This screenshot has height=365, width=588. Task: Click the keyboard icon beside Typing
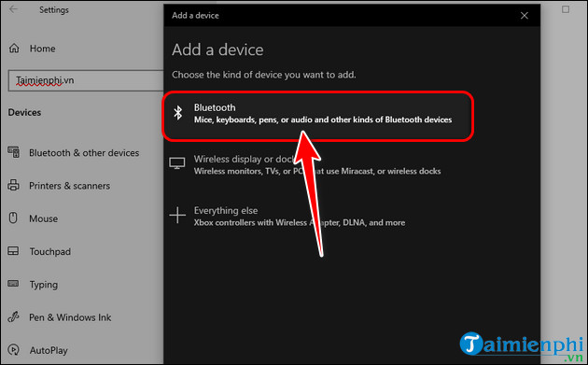click(x=13, y=283)
